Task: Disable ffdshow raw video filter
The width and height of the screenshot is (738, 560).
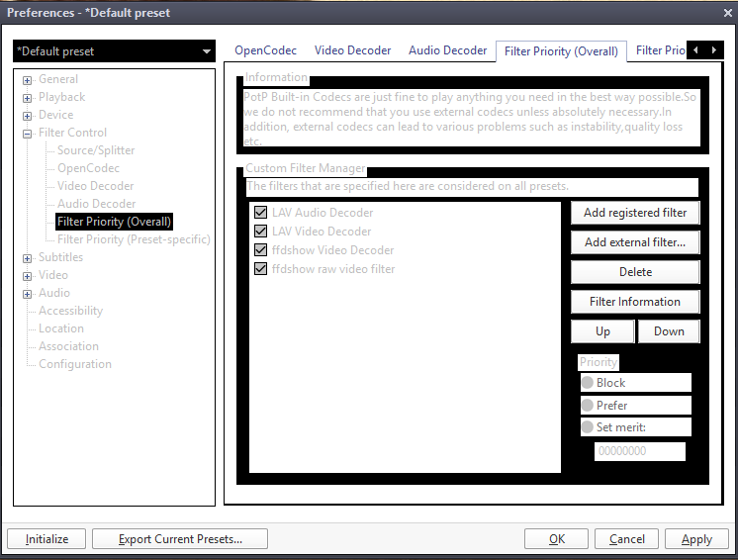Action: point(261,269)
